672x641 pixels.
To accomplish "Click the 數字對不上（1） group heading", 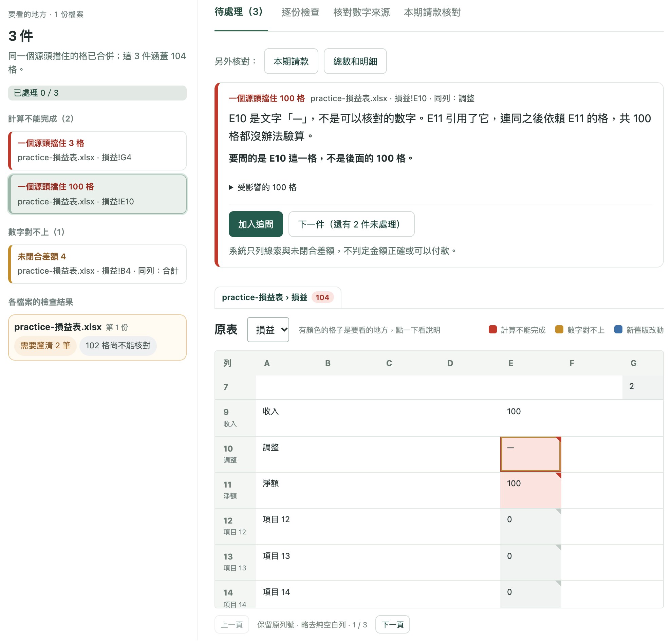I will pyautogui.click(x=36, y=232).
